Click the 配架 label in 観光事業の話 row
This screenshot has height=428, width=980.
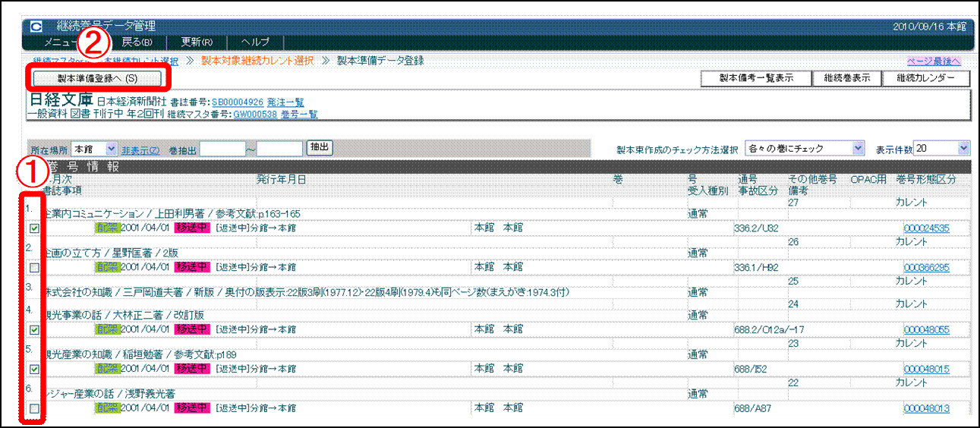coord(107,330)
